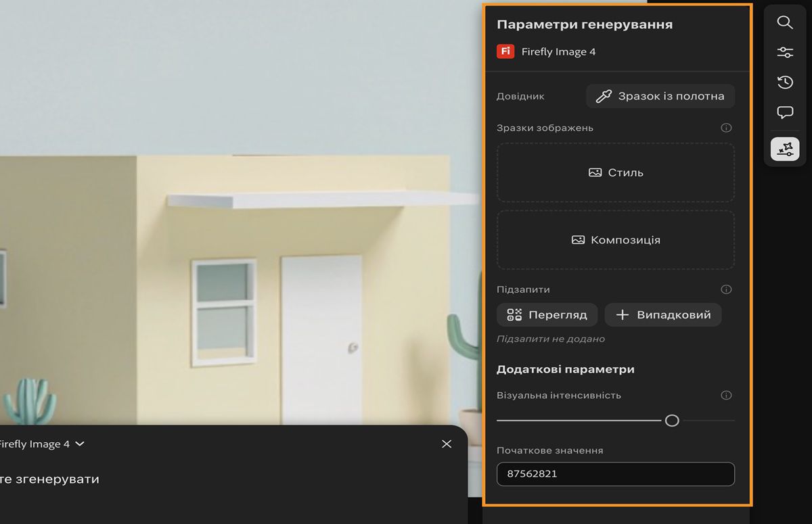Expand the Firefly Image 4 model dropdown

coord(79,444)
